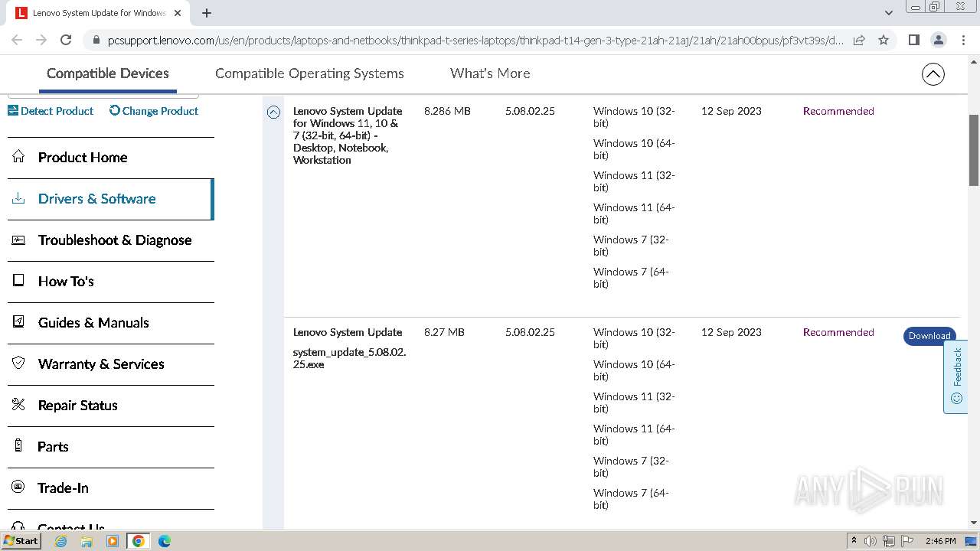Click the Parts icon
Viewport: 980px width, 551px height.
[18, 446]
